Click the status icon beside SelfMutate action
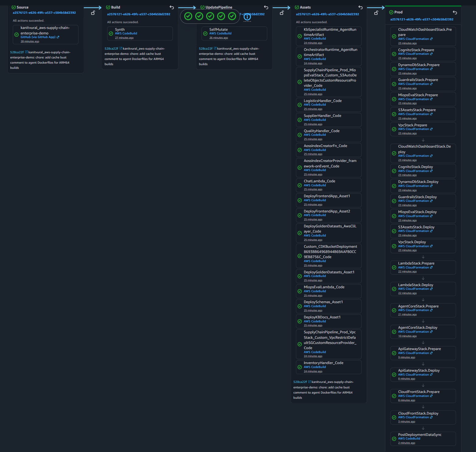 [x=205, y=33]
